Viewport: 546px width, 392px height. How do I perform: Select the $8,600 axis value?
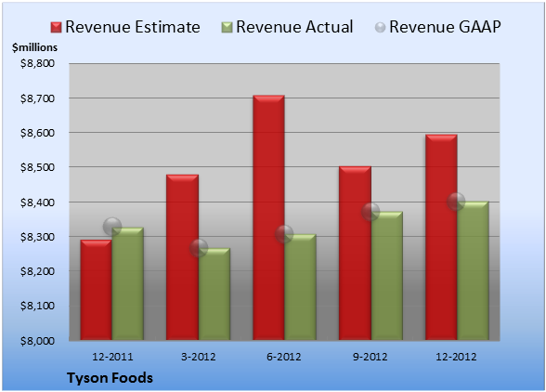tap(37, 133)
